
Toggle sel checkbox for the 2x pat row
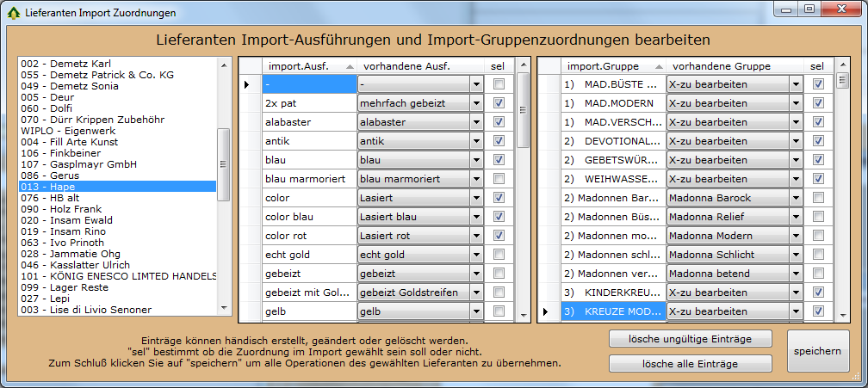499,103
